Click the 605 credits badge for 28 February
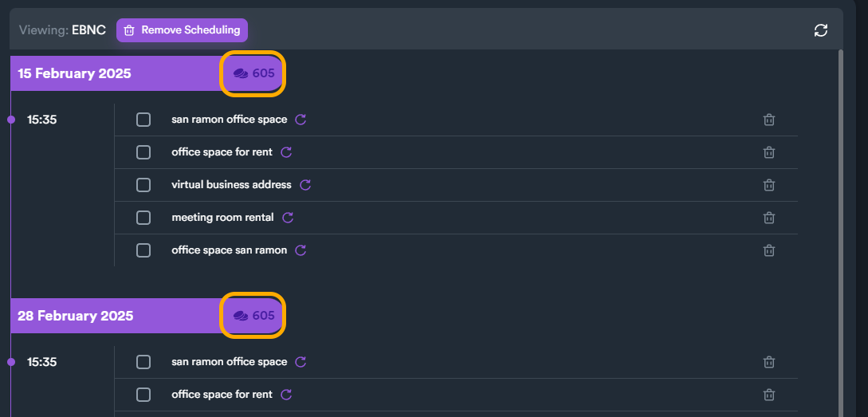The height and width of the screenshot is (417, 868). click(x=253, y=316)
